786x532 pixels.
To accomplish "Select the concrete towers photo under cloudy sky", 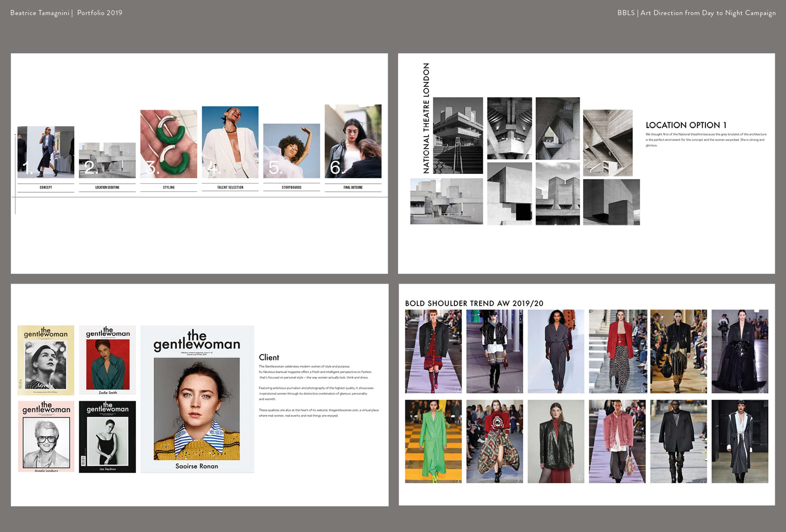I will [558, 194].
